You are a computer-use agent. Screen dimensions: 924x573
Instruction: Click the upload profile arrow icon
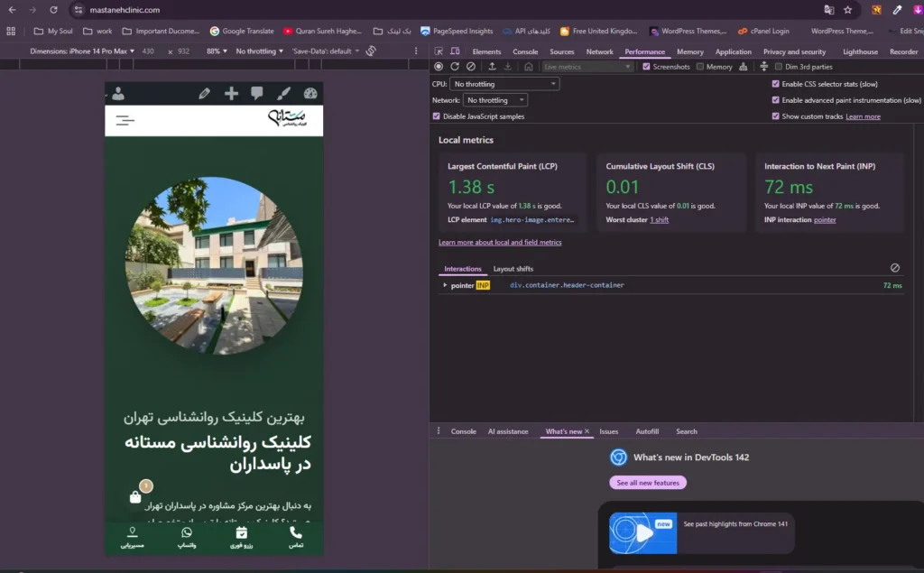[x=493, y=67]
